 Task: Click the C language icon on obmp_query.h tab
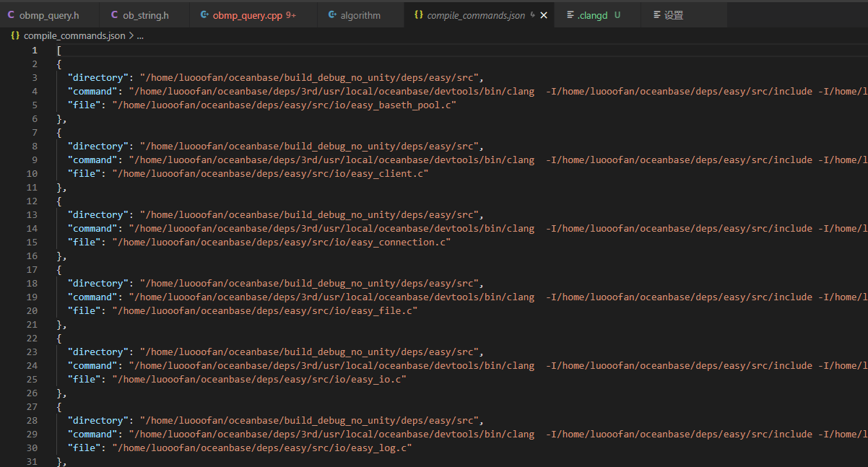coord(10,14)
